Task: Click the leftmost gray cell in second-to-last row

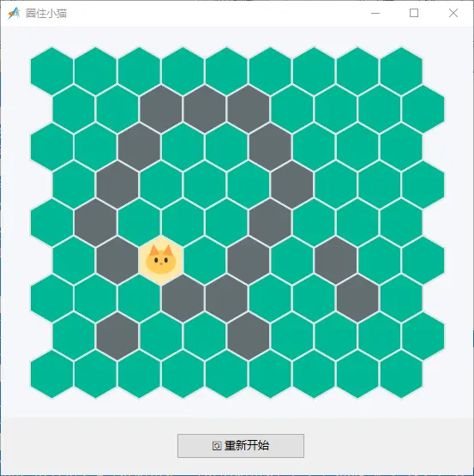Action: click(117, 336)
